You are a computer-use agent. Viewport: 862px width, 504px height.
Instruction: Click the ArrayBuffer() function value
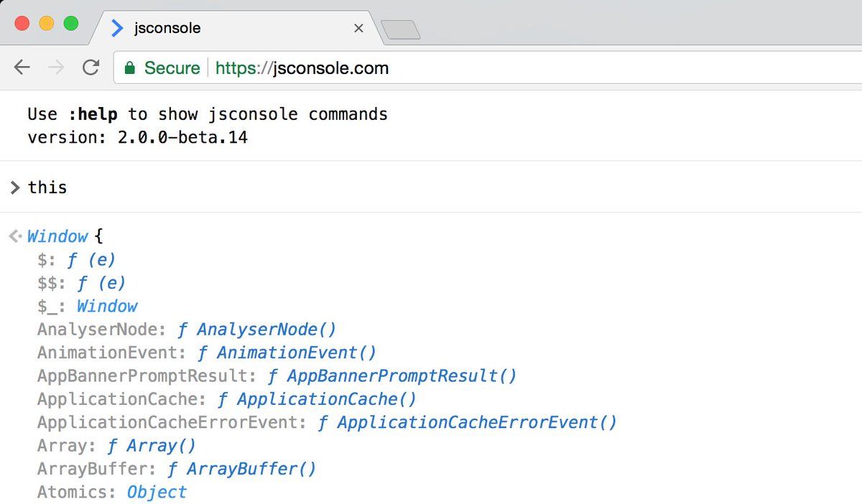coord(241,469)
